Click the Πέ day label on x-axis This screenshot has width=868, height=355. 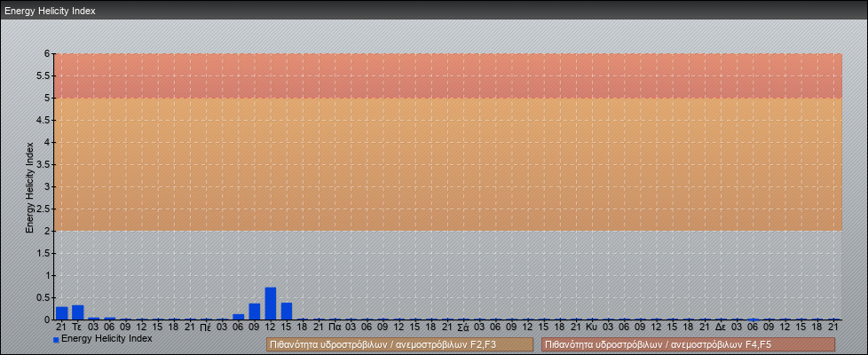206,327
